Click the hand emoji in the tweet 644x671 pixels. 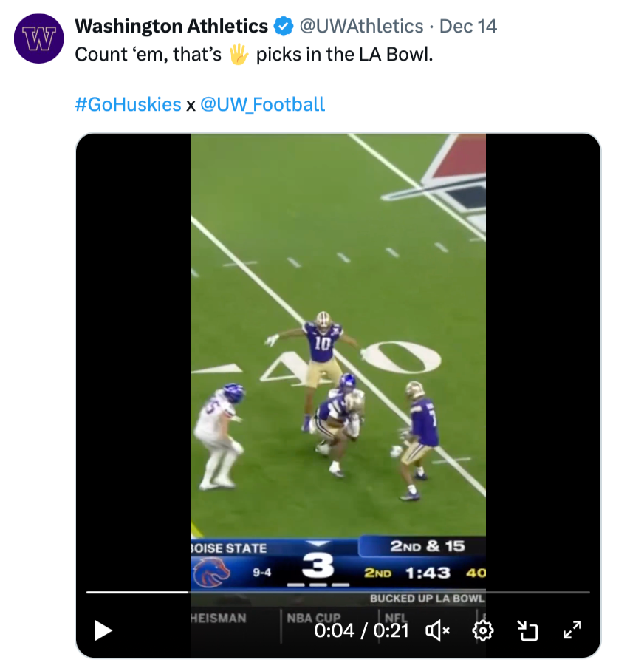238,55
